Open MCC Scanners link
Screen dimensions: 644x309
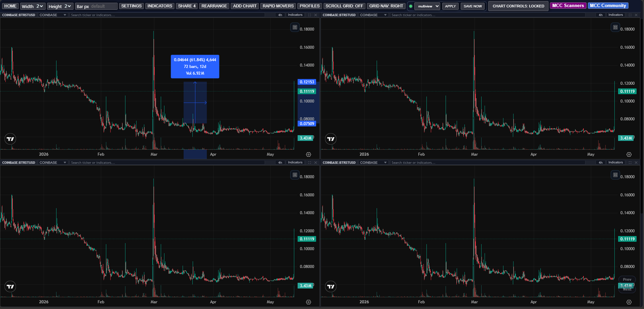coord(568,6)
